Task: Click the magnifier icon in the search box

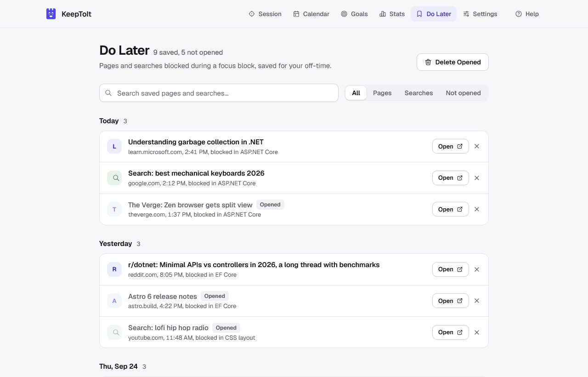Action: click(x=108, y=93)
